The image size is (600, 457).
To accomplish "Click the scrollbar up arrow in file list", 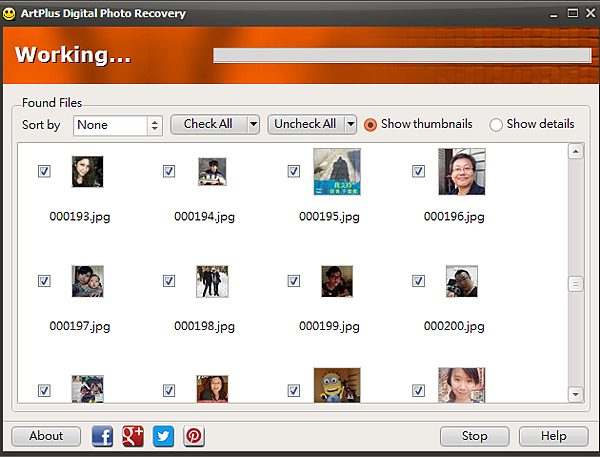I will [576, 152].
